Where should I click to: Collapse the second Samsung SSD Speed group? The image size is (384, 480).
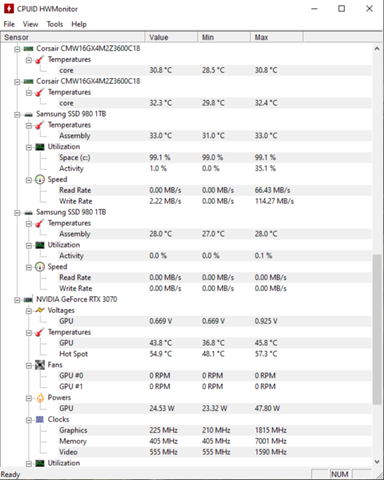(29, 267)
